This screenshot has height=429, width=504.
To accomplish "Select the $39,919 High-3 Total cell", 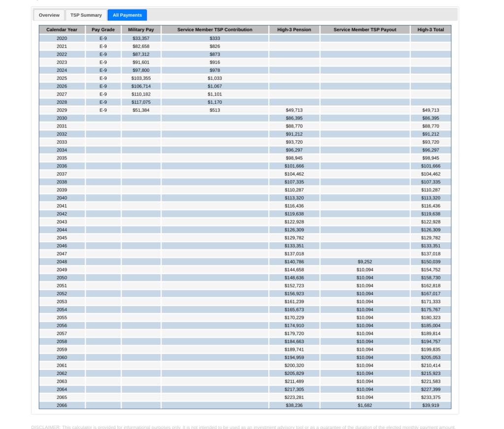I will pos(431,405).
